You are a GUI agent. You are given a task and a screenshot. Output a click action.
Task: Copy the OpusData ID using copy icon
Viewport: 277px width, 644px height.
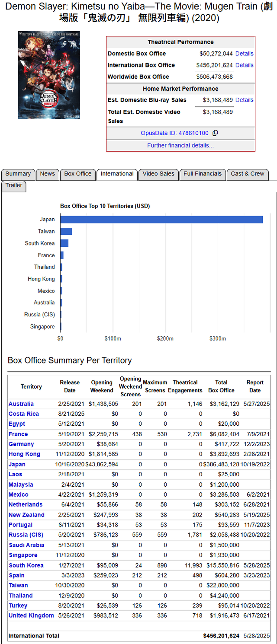pos(216,133)
